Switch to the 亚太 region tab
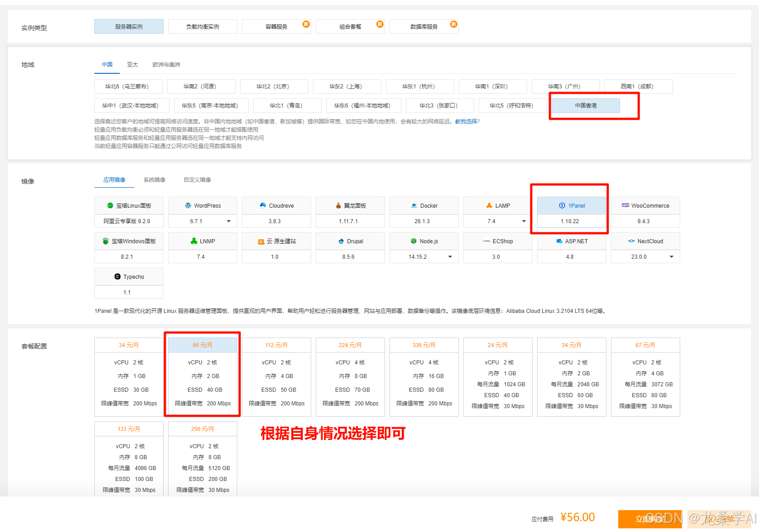Screen dimensions: 759x532 [133, 65]
